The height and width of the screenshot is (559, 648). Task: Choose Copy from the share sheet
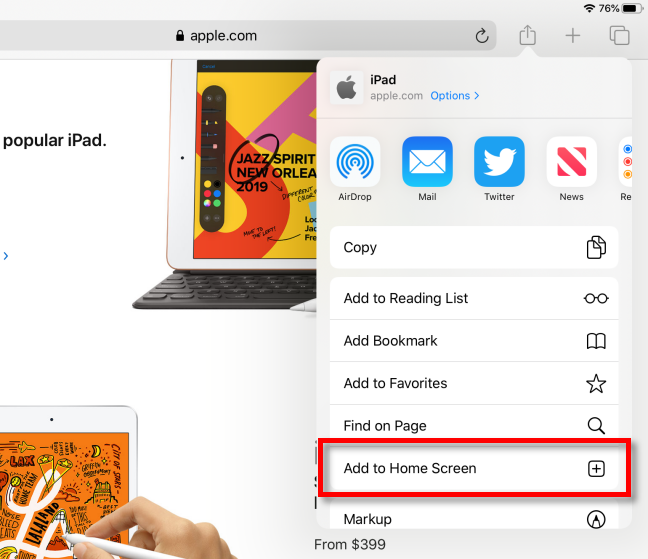coord(474,247)
